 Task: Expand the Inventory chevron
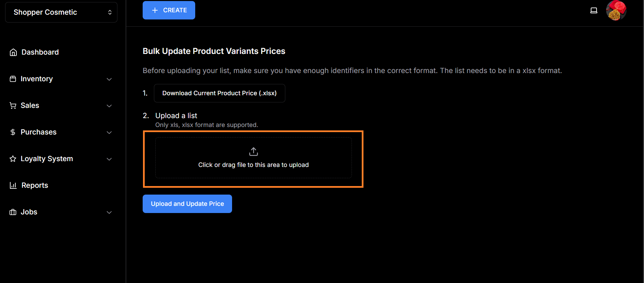click(109, 79)
